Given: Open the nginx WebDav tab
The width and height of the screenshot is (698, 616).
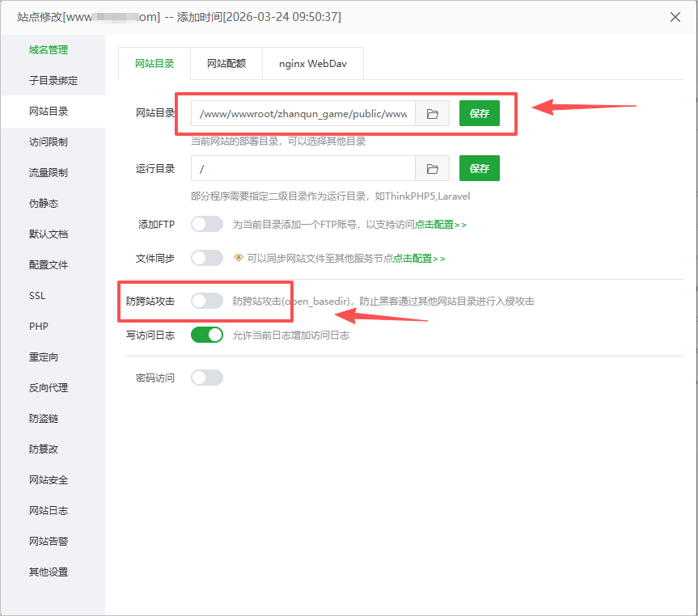Looking at the screenshot, I should click(x=313, y=64).
